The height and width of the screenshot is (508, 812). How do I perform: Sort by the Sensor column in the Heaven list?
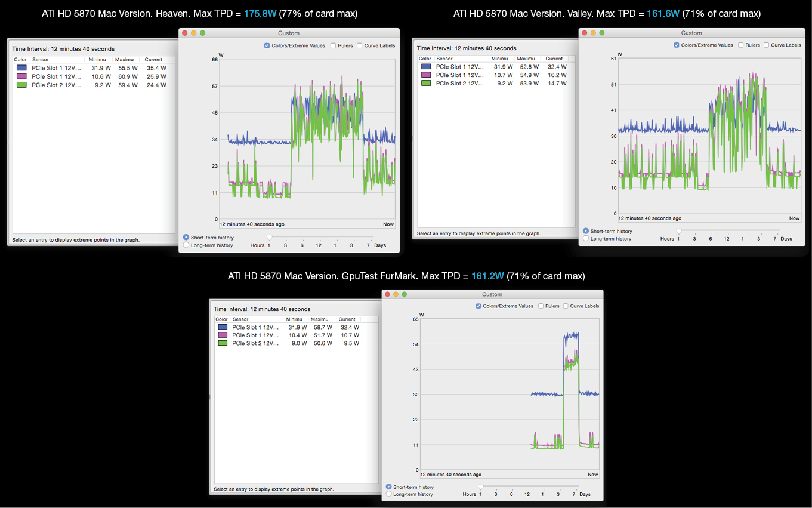click(x=57, y=60)
